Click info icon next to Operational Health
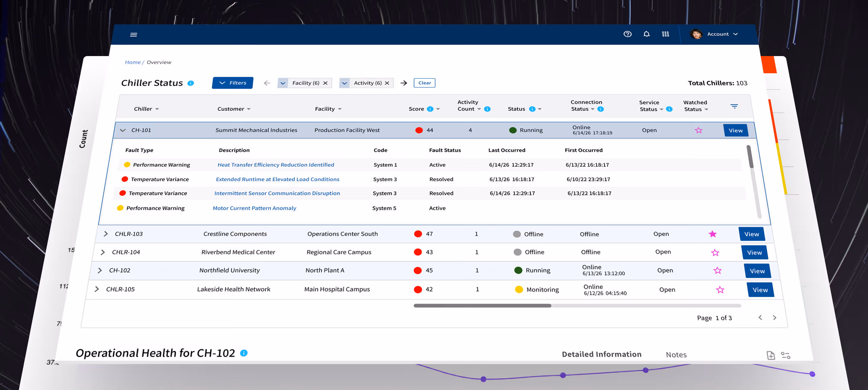This screenshot has width=868, height=390. (x=244, y=353)
